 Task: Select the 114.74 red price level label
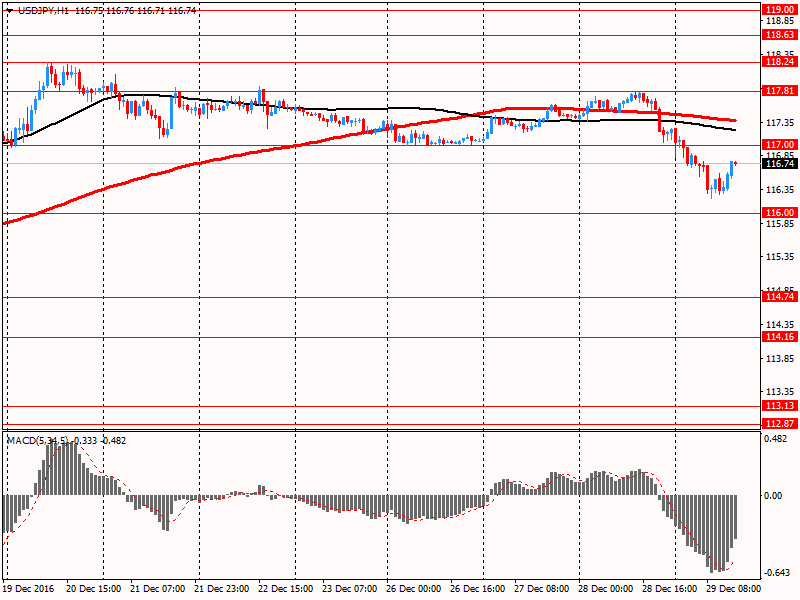[780, 297]
